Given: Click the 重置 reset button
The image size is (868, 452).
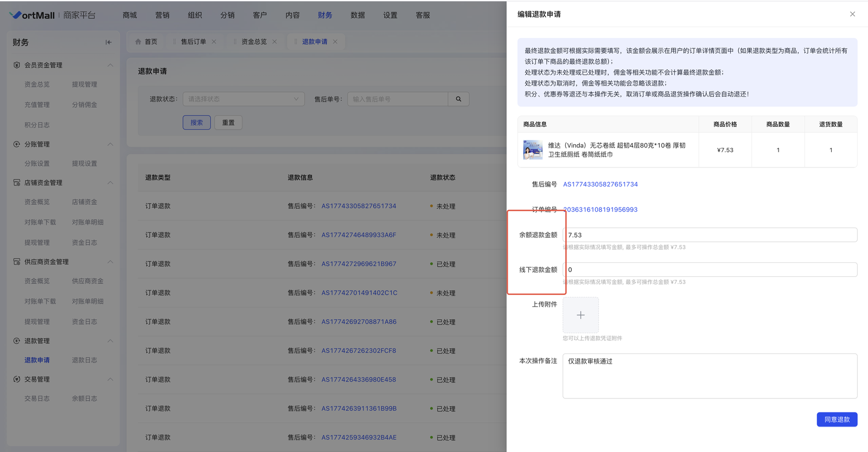Looking at the screenshot, I should point(228,122).
